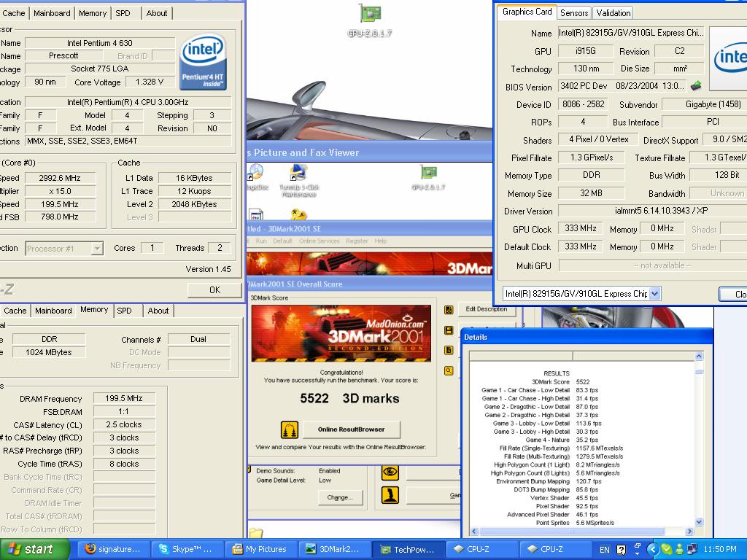Click the green shield tray icon
The width and height of the screenshot is (747, 560).
(667, 550)
